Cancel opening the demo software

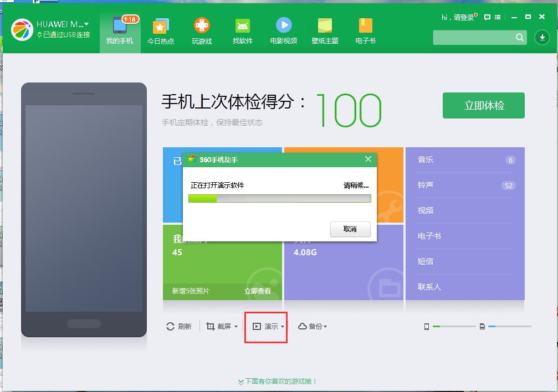350,229
